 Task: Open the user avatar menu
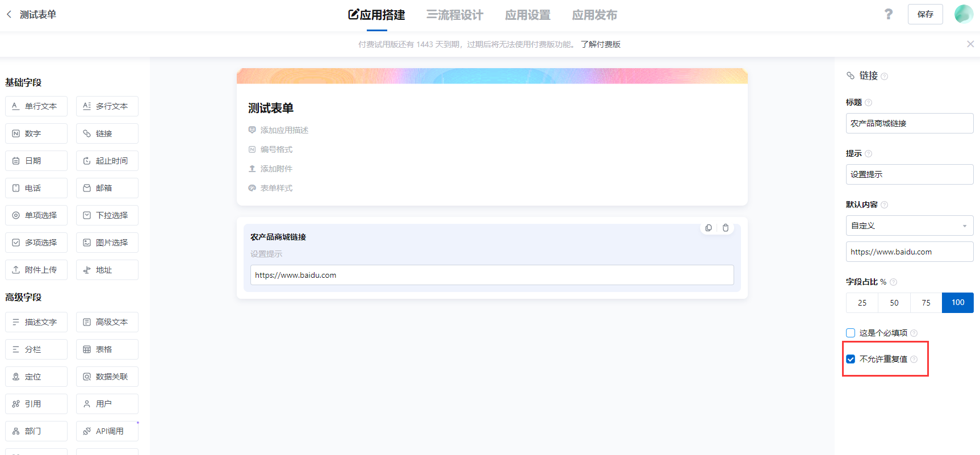click(x=964, y=14)
